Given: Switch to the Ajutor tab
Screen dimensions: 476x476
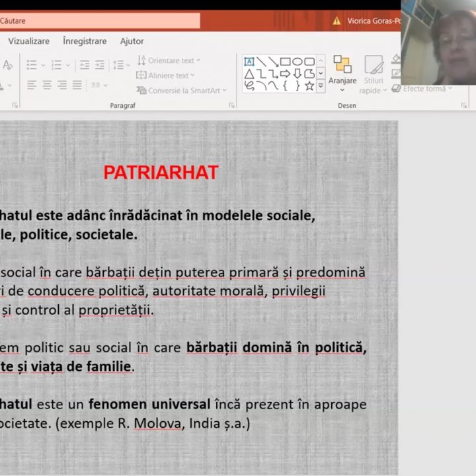Looking at the screenshot, I should coord(132,41).
